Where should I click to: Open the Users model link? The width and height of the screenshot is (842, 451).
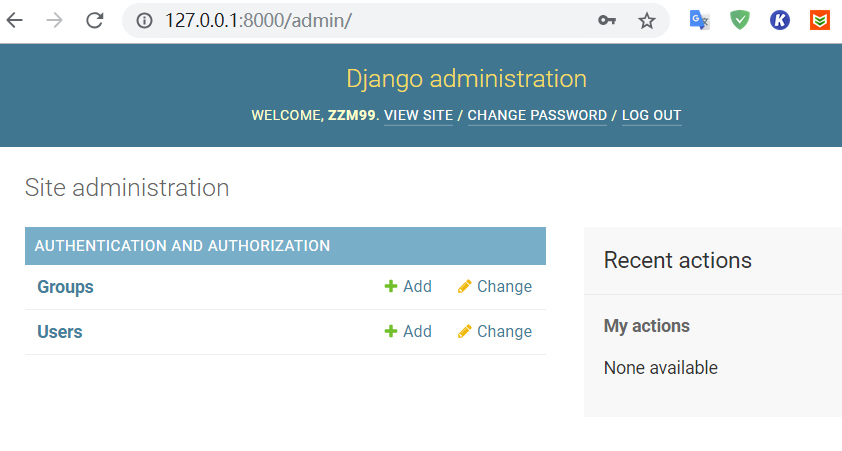click(60, 332)
